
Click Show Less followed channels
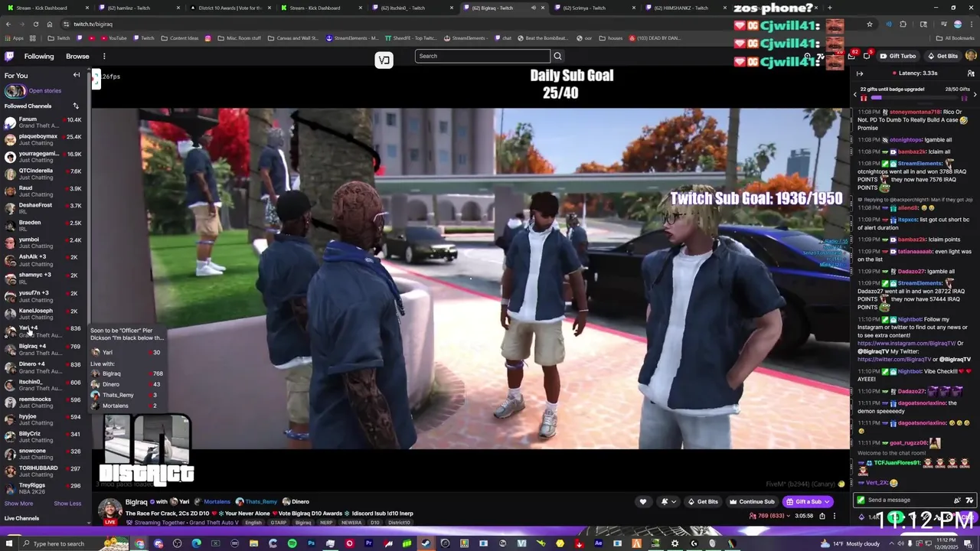pos(67,504)
